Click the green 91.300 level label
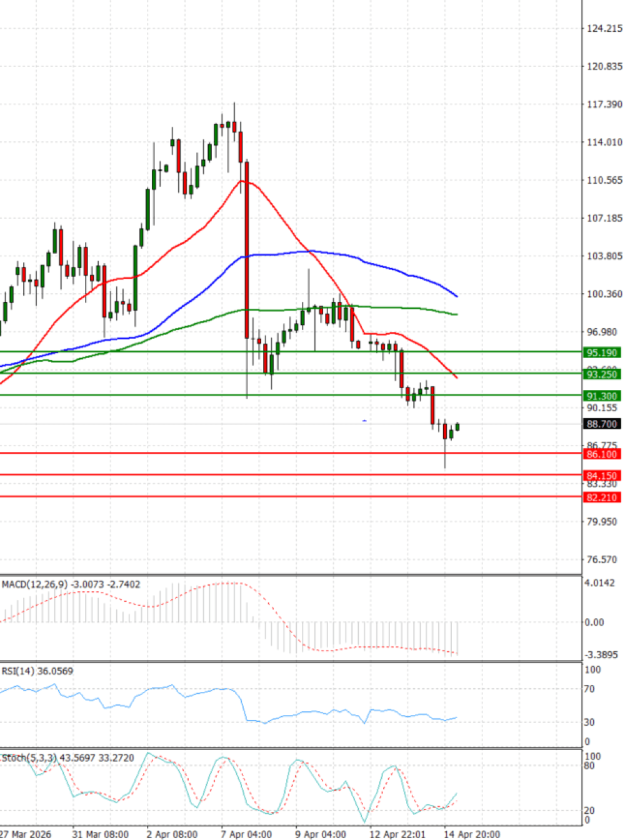 pyautogui.click(x=601, y=396)
